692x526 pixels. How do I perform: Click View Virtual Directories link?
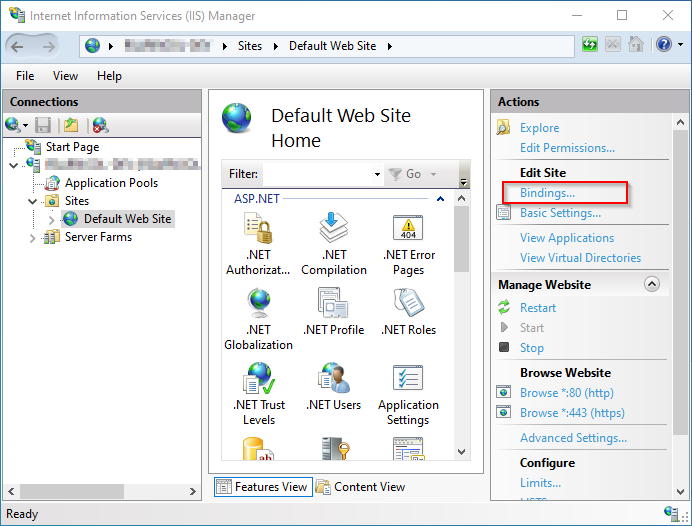tap(580, 257)
